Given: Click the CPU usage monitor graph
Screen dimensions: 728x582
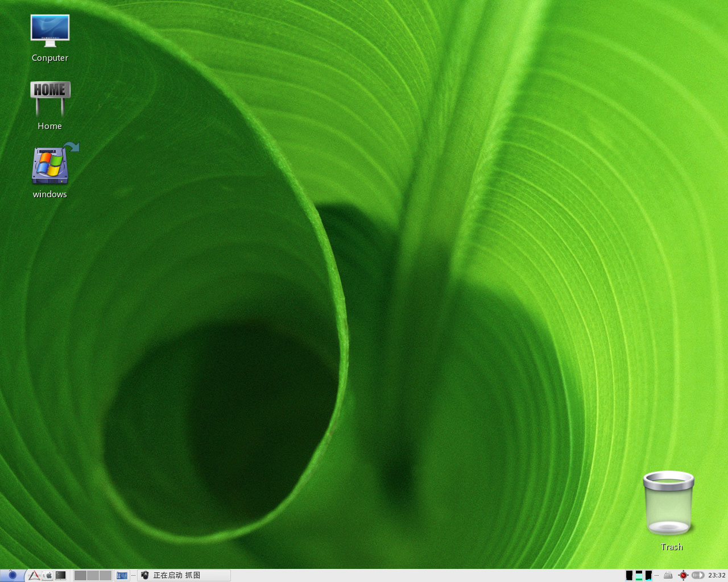Looking at the screenshot, I should pos(629,575).
